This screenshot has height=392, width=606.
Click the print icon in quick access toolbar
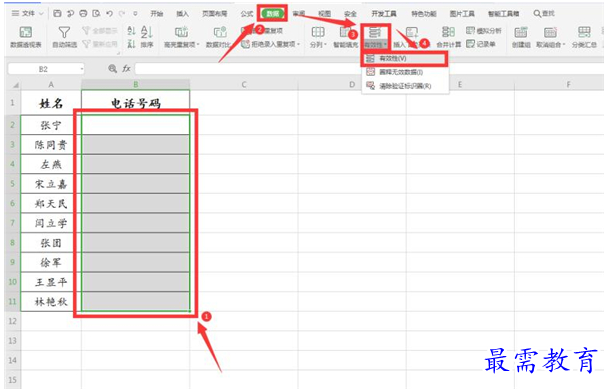pyautogui.click(x=83, y=13)
